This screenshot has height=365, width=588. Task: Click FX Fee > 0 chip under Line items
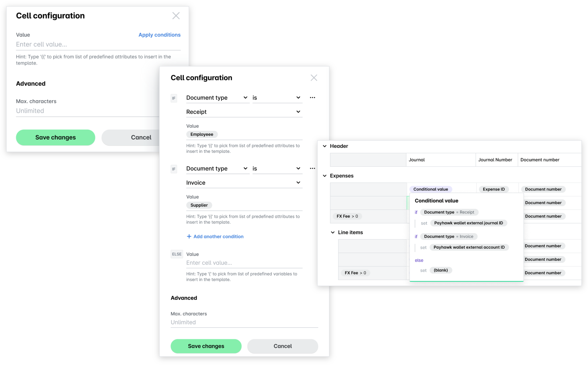pos(355,273)
